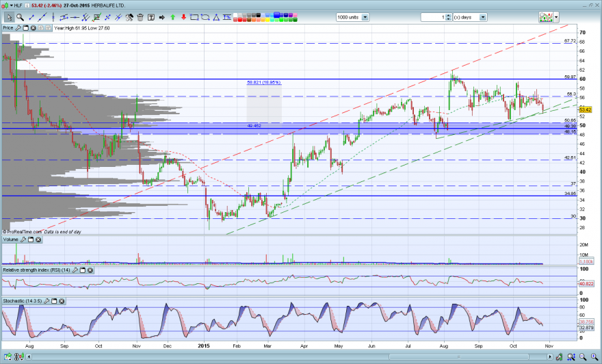Screen dimensions: 602x364
Task: Select the green up arrow marker
Action: point(173,17)
